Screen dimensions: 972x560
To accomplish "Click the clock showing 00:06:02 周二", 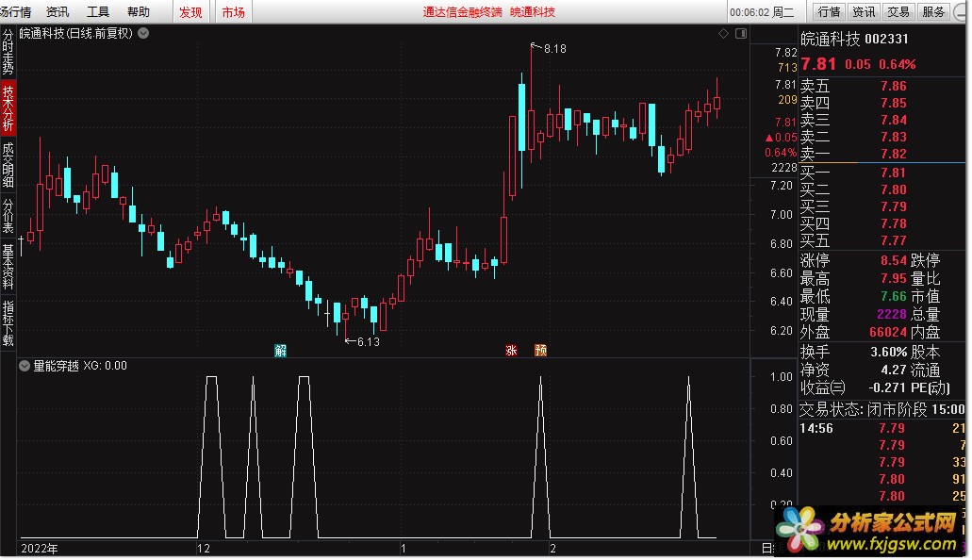I will [x=761, y=12].
